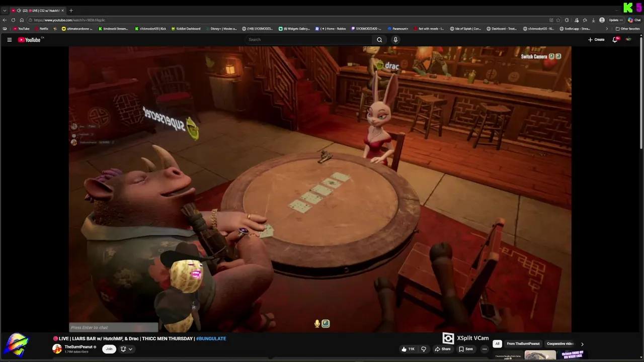Image resolution: width=644 pixels, height=362 pixels.
Task: Click the Join membership button
Action: pos(109,349)
